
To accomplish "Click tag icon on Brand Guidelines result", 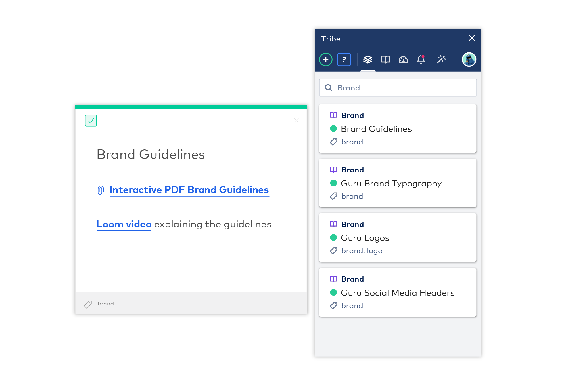I will tap(333, 142).
